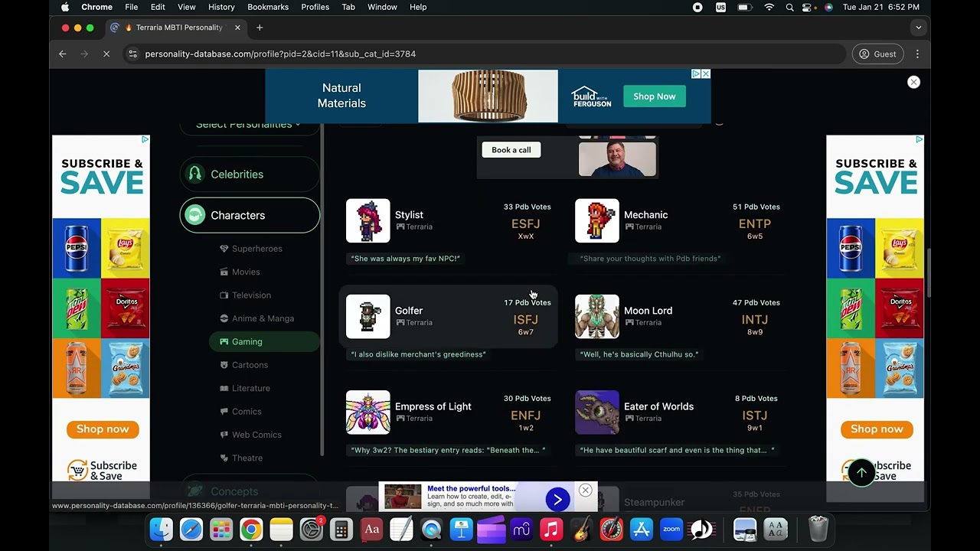The image size is (980, 551).
Task: Click Shop now in left Pepsi ad
Action: click(x=102, y=429)
